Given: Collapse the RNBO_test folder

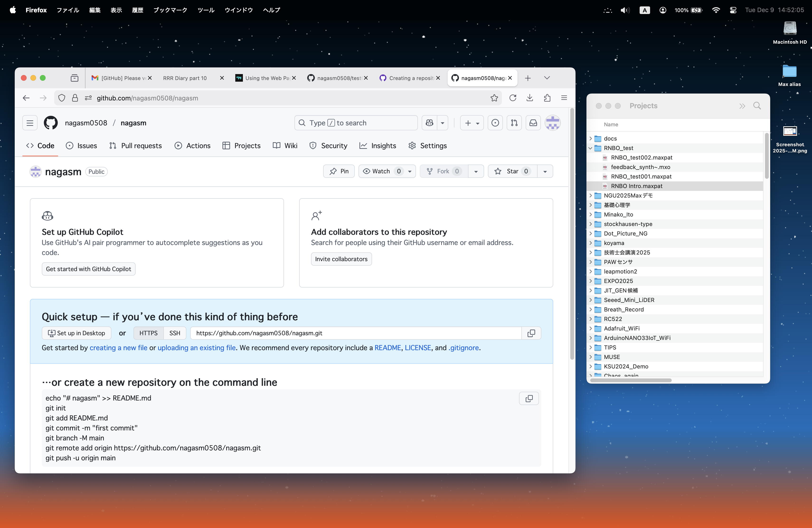Looking at the screenshot, I should 590,148.
